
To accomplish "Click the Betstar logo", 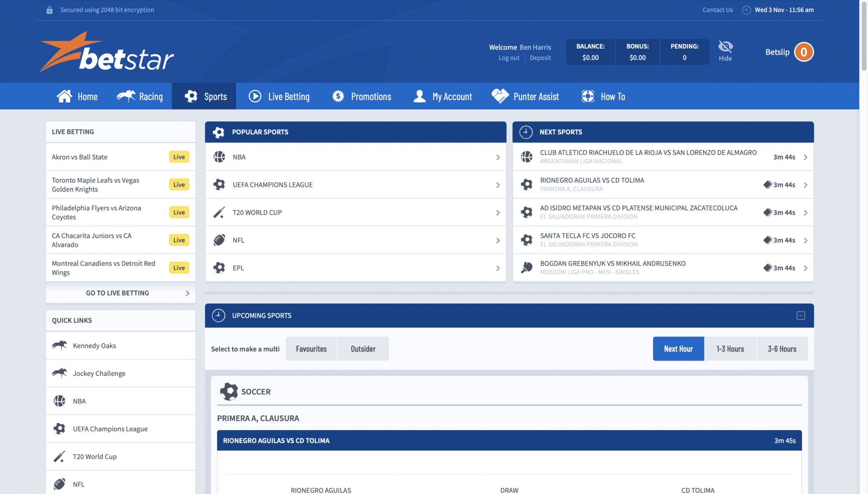I will (x=106, y=52).
